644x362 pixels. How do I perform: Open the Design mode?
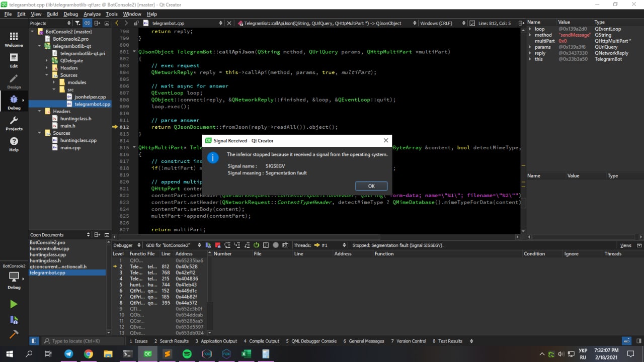pyautogui.click(x=14, y=82)
